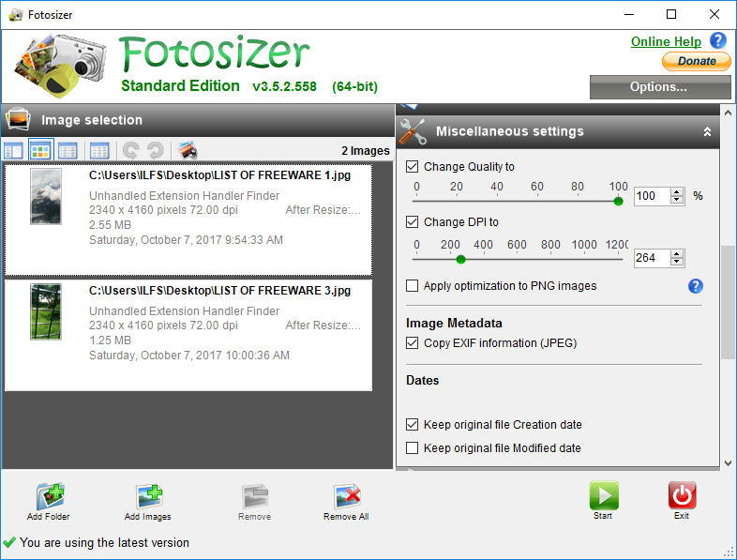Screen dimensions: 737x560
Task: Click the Miscellaneous settings wrench icon
Action: [x=413, y=131]
